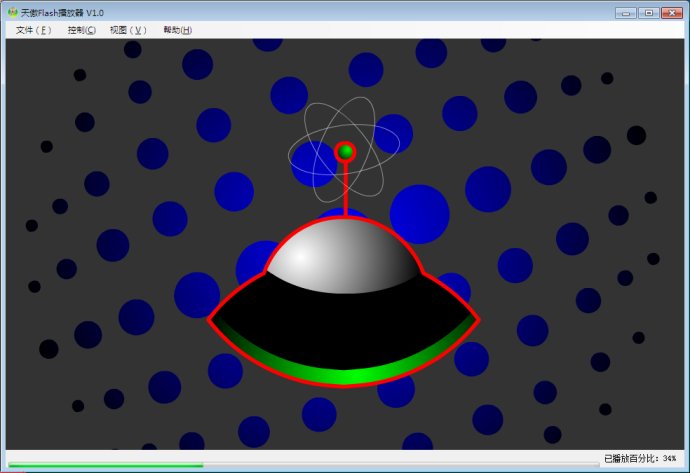Open the 文件(F) menu
This screenshot has height=473, width=690.
pos(33,30)
